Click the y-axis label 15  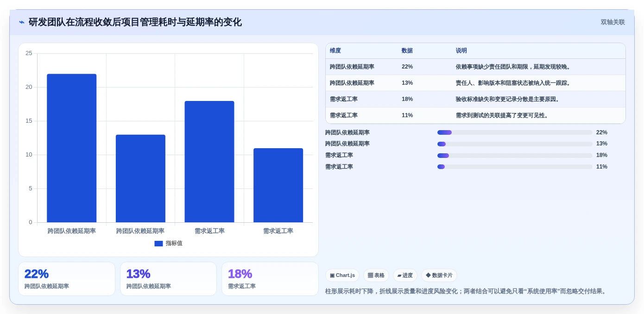pos(29,121)
